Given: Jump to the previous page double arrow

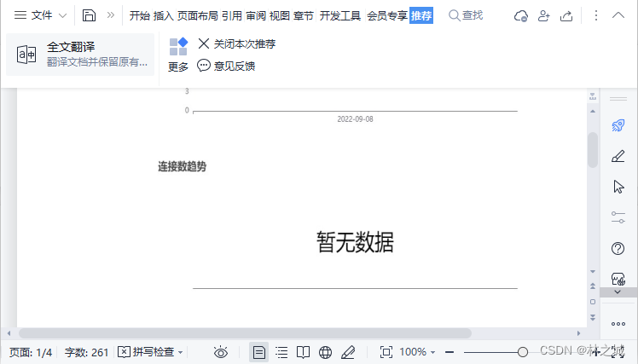Looking at the screenshot, I should pos(593,286).
